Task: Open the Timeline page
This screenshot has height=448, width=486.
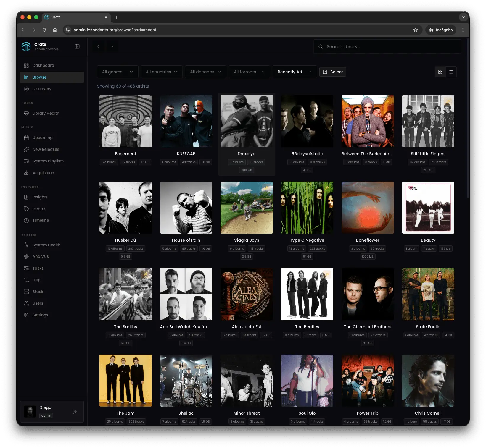Action: [x=52, y=220]
